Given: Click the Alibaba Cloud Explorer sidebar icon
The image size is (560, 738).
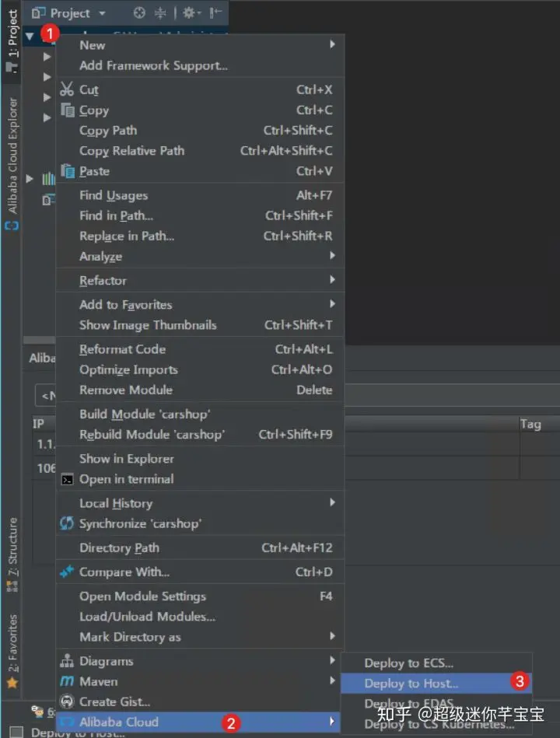Looking at the screenshot, I should pyautogui.click(x=12, y=226).
